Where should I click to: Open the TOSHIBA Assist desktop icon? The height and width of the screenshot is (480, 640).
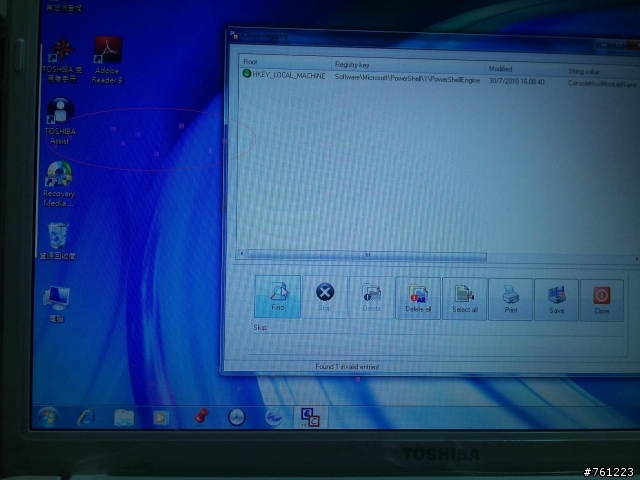coord(60,122)
